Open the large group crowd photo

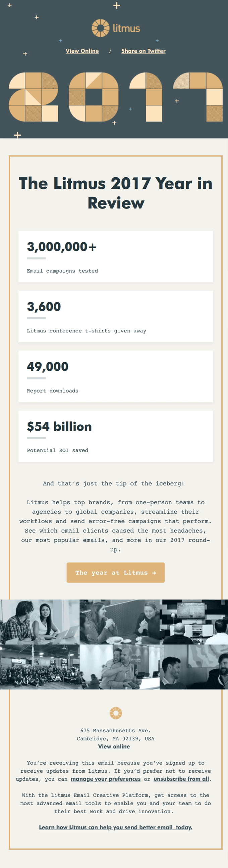click(x=40, y=667)
